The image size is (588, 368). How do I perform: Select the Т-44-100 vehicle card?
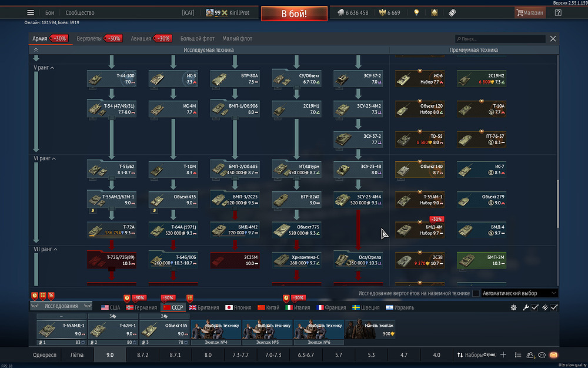[111, 79]
